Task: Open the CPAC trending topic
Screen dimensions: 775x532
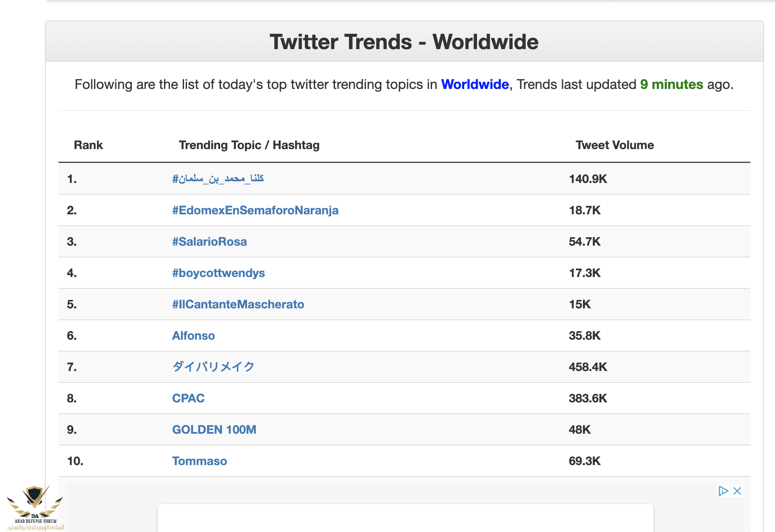Action: pos(188,398)
